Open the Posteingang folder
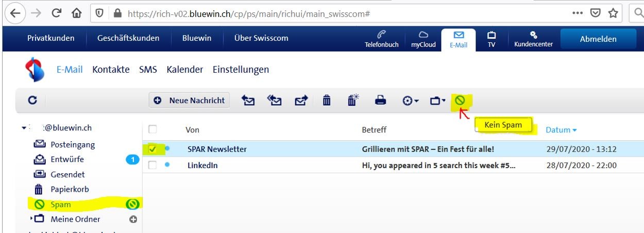Image resolution: width=644 pixels, height=233 pixels. [x=73, y=145]
